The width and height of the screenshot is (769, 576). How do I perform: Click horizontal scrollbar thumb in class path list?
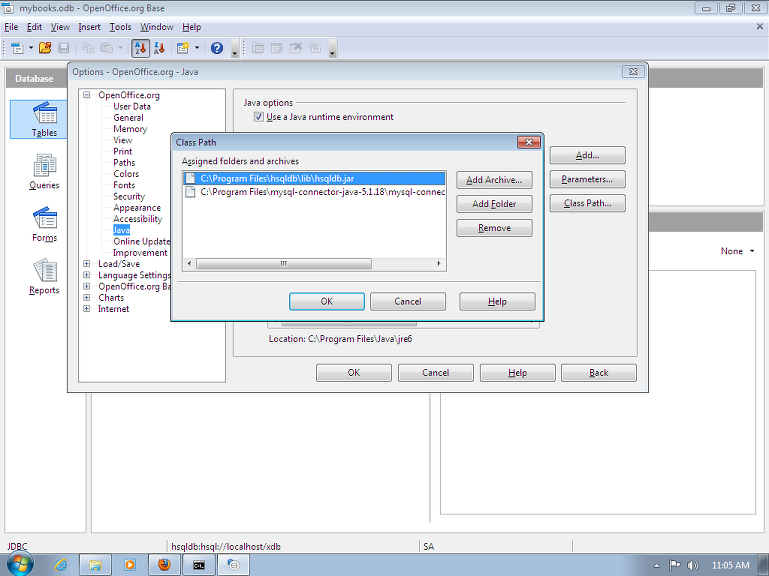coord(284,264)
